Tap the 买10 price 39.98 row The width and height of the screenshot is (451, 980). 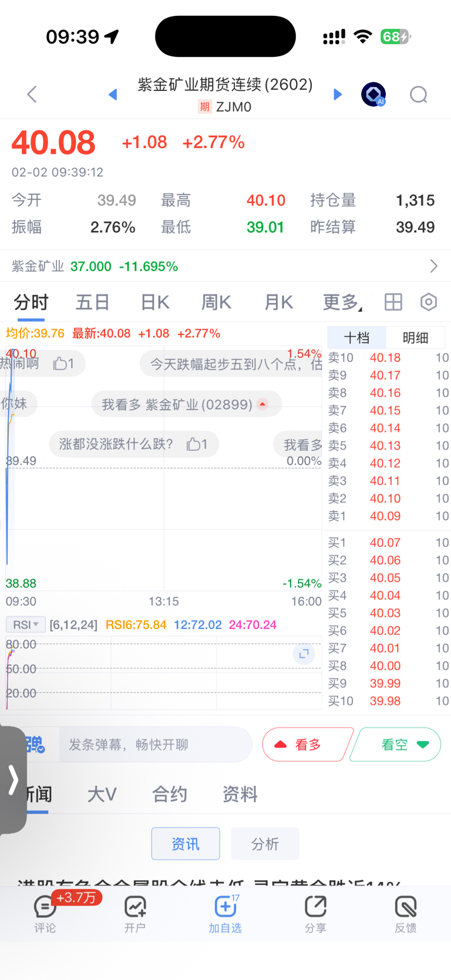point(388,701)
